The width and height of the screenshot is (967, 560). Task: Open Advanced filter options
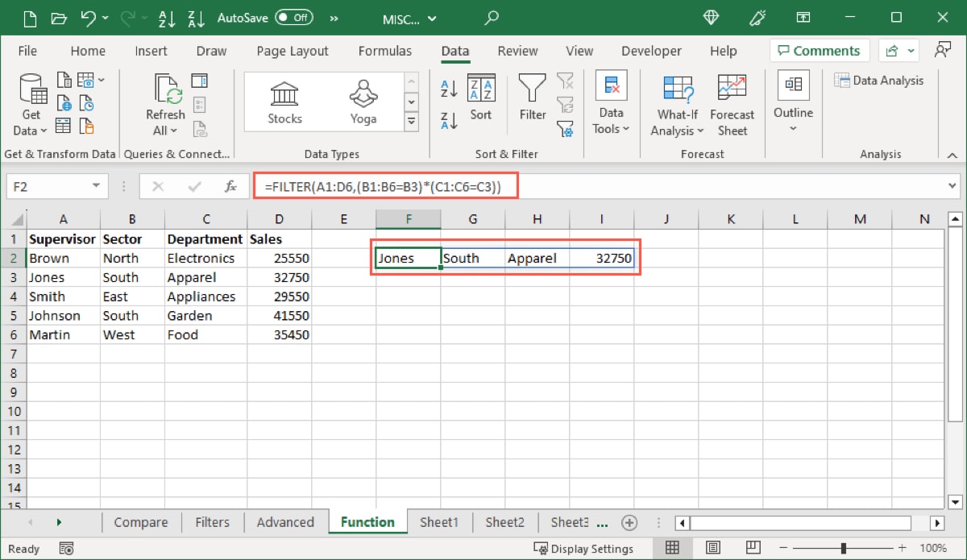tap(566, 129)
